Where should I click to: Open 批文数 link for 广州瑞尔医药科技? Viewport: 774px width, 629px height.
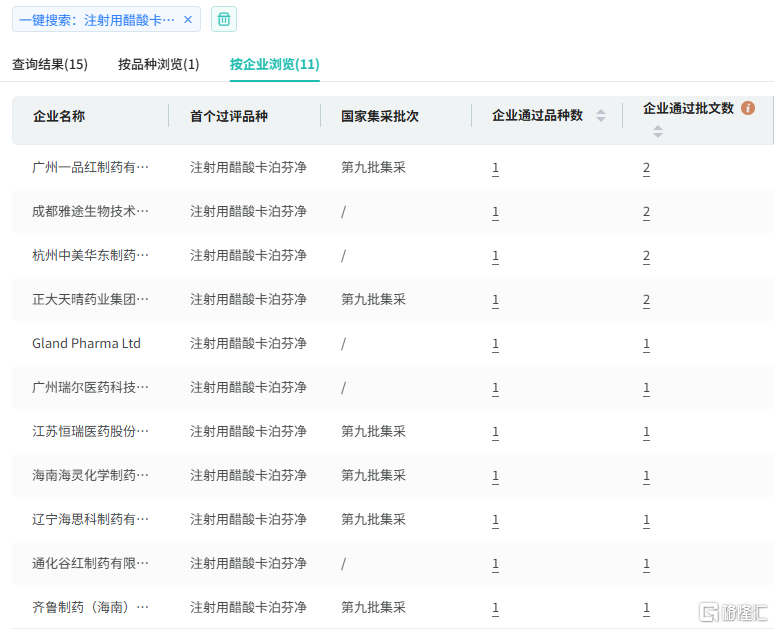tap(646, 388)
